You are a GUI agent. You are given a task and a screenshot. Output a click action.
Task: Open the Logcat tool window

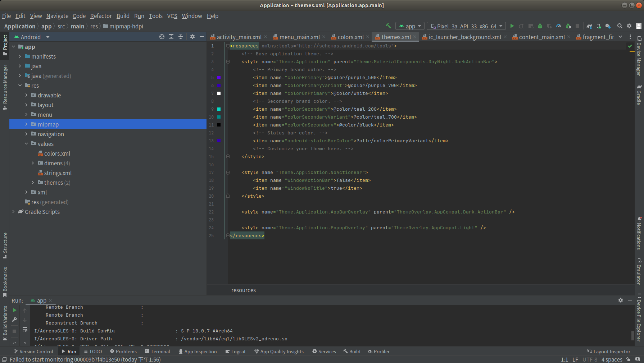235,351
